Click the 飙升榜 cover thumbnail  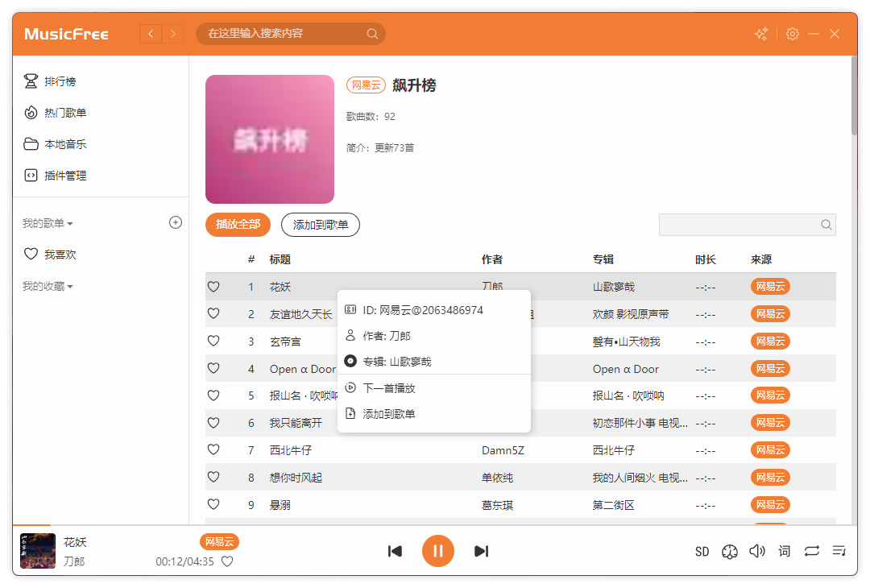pos(270,139)
